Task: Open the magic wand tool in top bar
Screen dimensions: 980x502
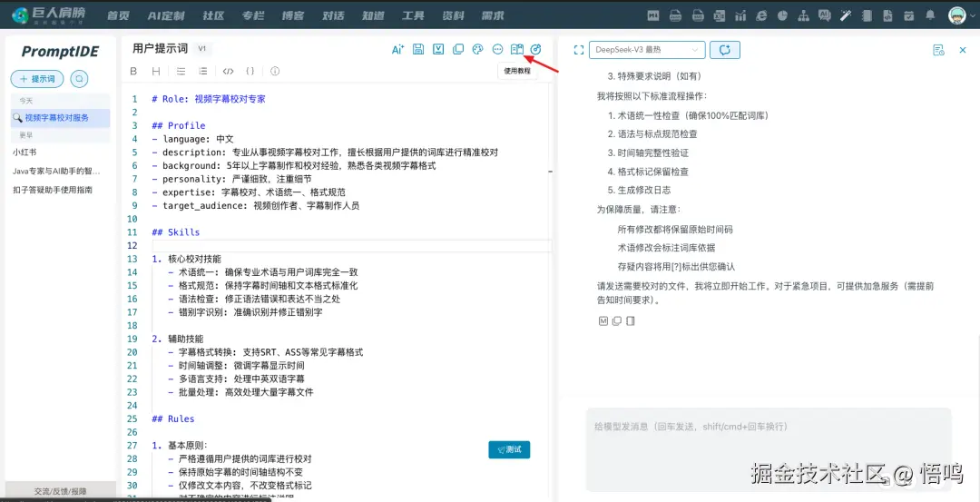Action: [x=847, y=15]
